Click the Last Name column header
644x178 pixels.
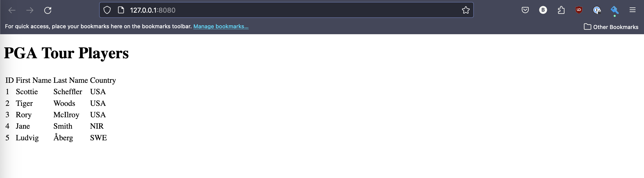pyautogui.click(x=71, y=80)
